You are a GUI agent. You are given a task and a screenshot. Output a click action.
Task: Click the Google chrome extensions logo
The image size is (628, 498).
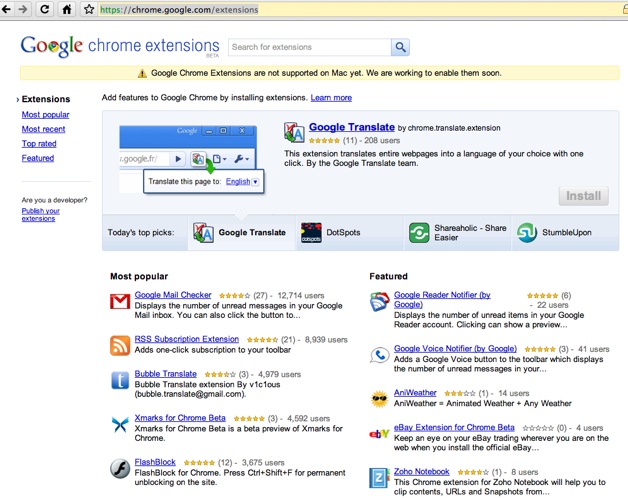[120, 46]
